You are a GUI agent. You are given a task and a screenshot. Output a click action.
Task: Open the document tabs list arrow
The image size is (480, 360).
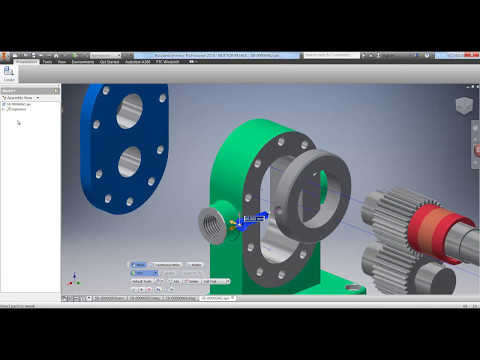(x=89, y=298)
